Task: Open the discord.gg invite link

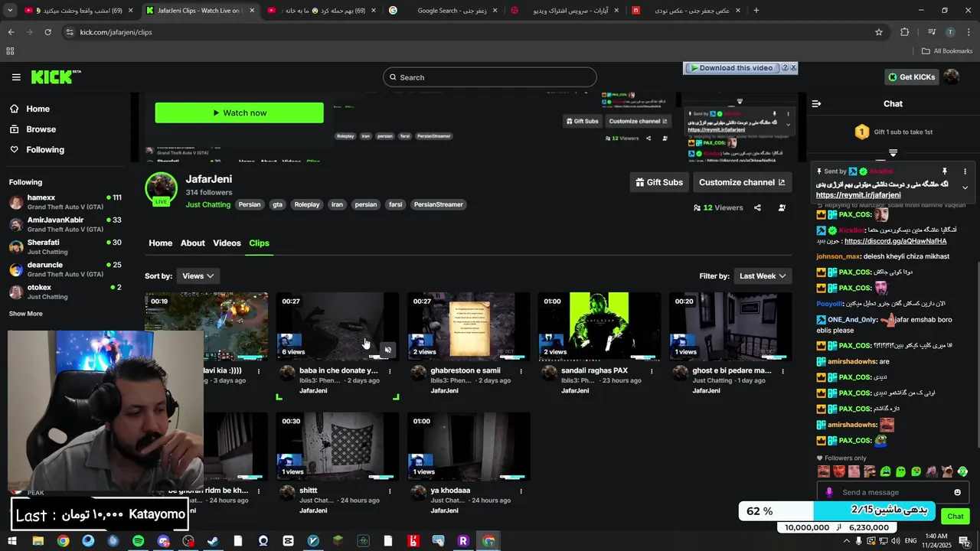Action: (895, 241)
